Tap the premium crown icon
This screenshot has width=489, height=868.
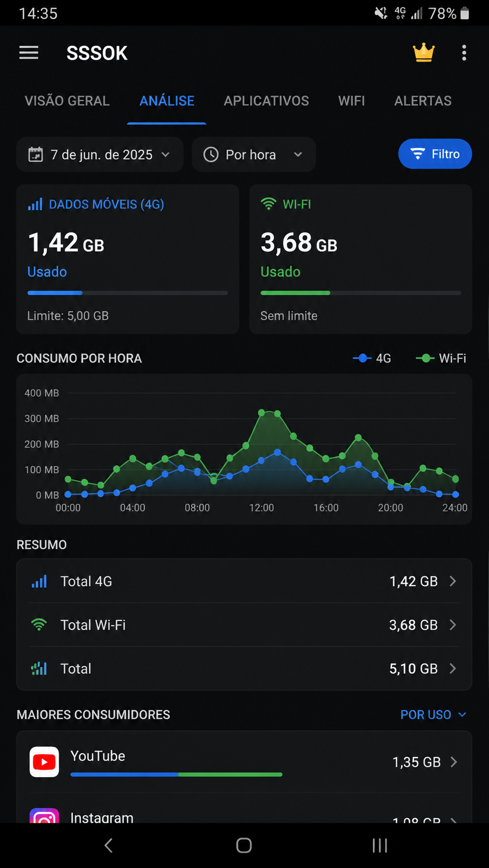424,52
